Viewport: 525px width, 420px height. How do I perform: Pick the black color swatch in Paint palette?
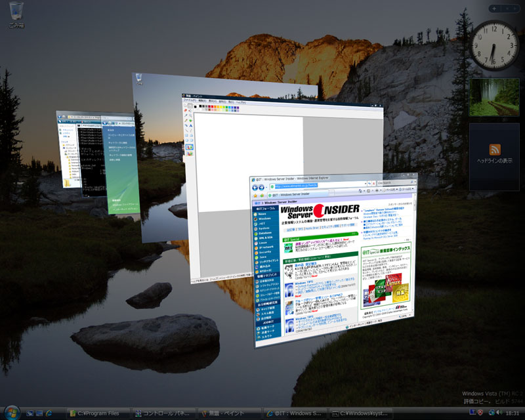pyautogui.click(x=200, y=106)
